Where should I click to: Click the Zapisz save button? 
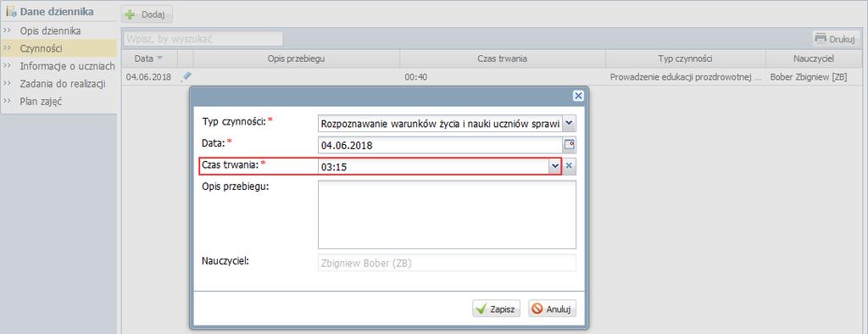[x=497, y=309]
